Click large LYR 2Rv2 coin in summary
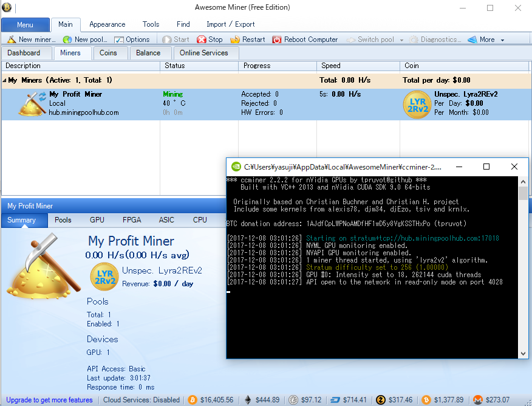This screenshot has height=406, width=532. (x=104, y=277)
